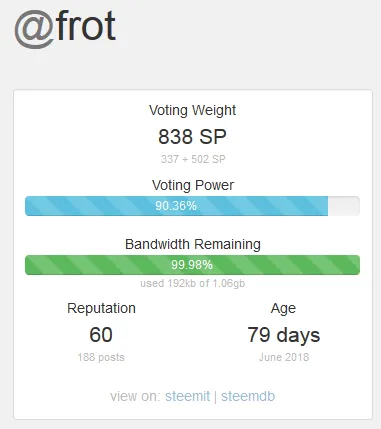
Task: Click the green Bandwidth Remaining bar
Action: (192, 265)
